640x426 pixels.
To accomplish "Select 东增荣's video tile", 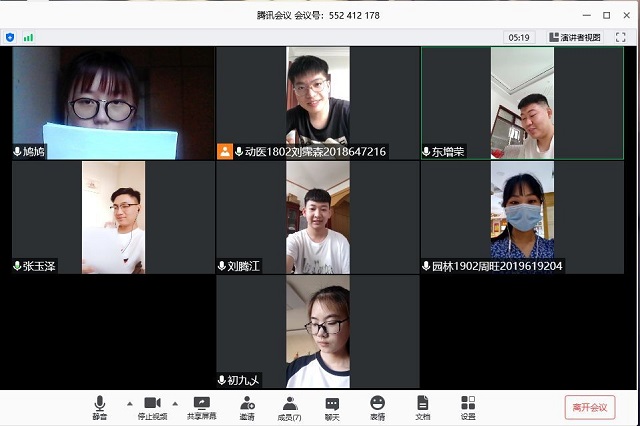I will 522,103.
